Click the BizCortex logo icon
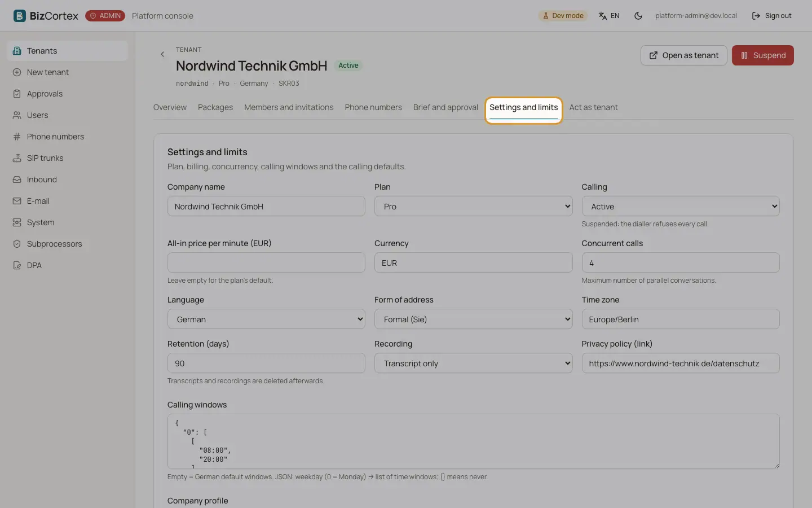Image resolution: width=812 pixels, height=508 pixels. [20, 16]
